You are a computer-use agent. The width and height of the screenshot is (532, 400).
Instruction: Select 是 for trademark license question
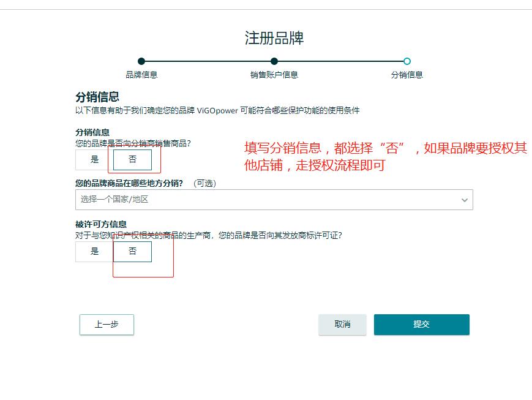click(94, 252)
